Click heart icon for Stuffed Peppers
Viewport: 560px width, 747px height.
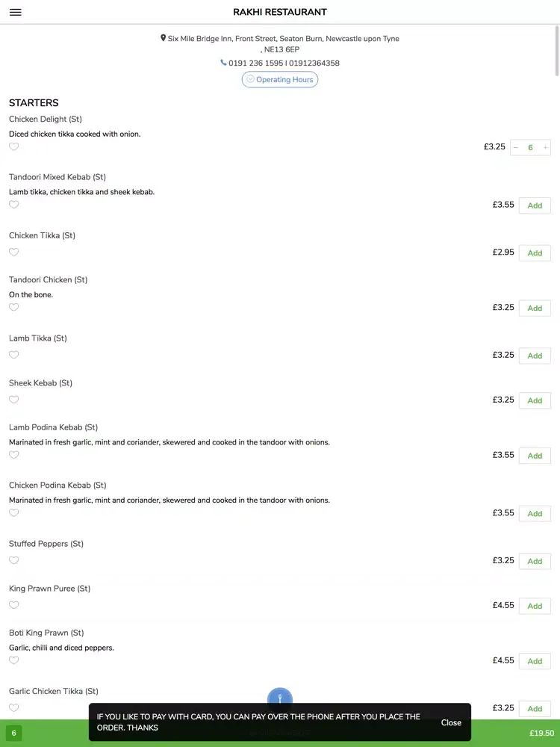(13, 560)
